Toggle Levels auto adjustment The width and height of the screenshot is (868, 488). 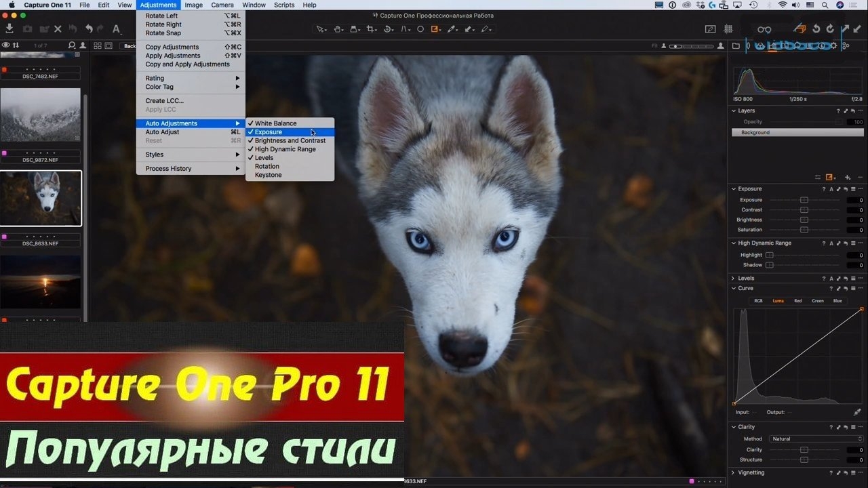click(x=290, y=158)
